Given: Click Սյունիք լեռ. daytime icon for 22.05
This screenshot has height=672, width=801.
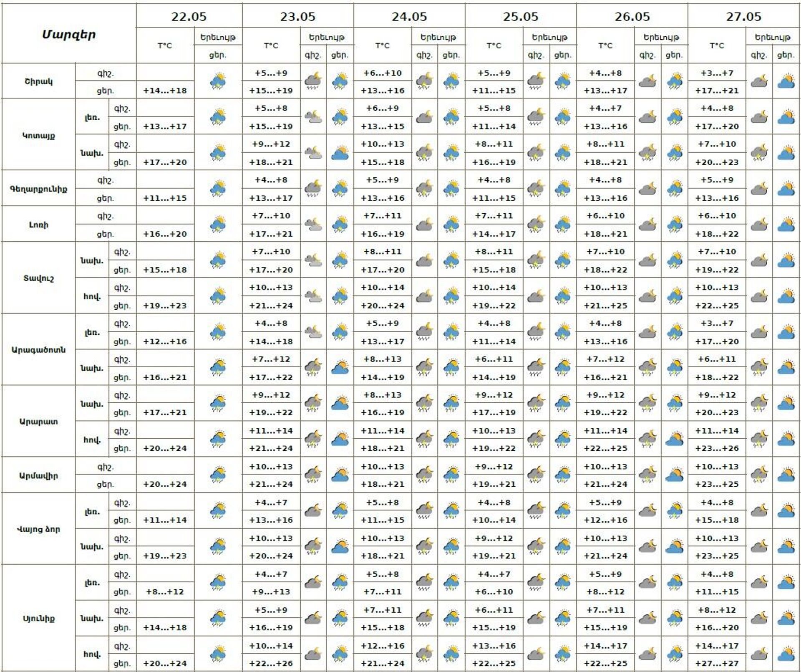Looking at the screenshot, I should coord(218,583).
